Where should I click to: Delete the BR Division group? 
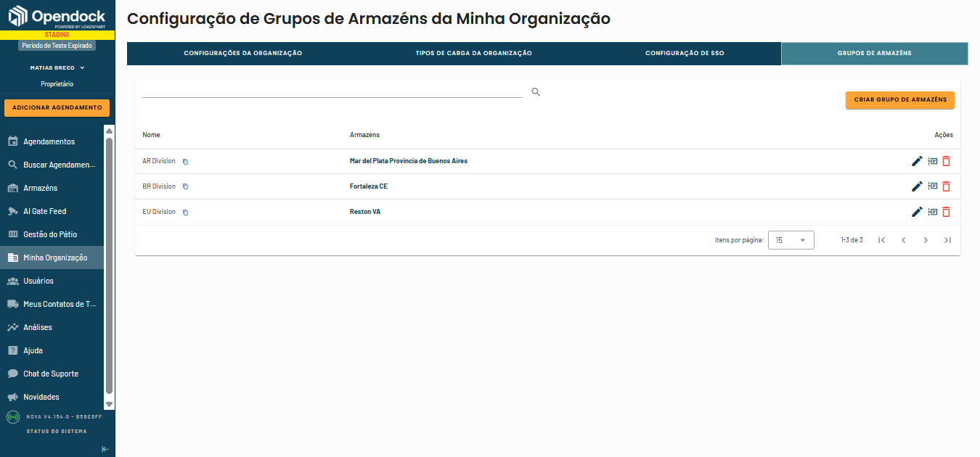point(947,186)
